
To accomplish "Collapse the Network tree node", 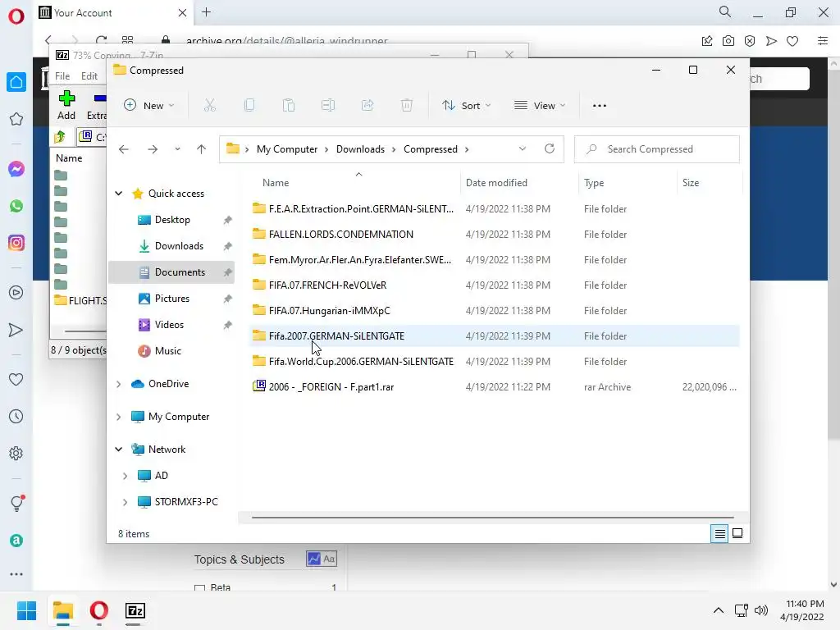I will 119,449.
